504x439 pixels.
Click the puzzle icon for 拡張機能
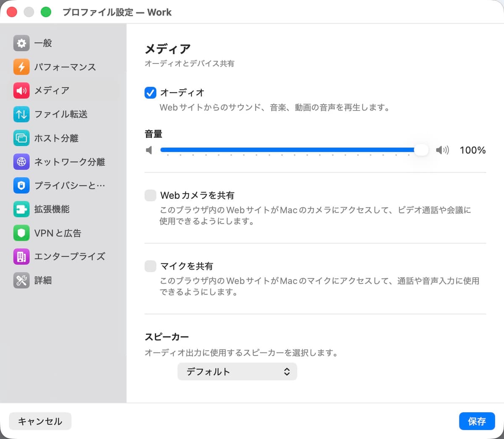pyautogui.click(x=21, y=209)
